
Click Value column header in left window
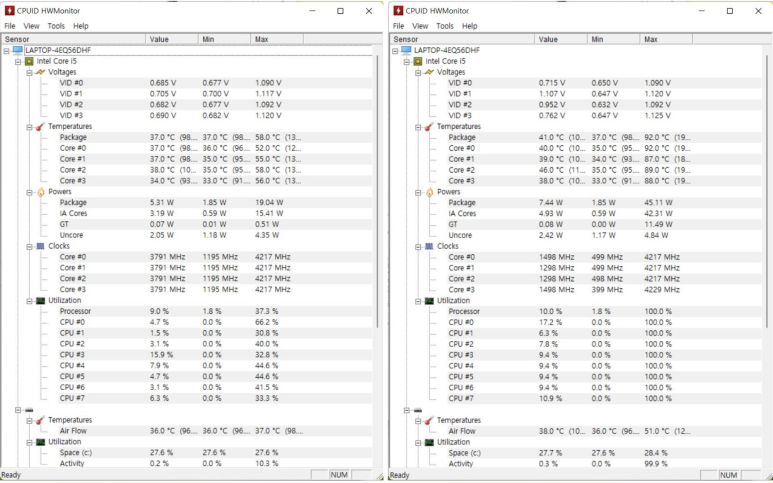click(172, 39)
